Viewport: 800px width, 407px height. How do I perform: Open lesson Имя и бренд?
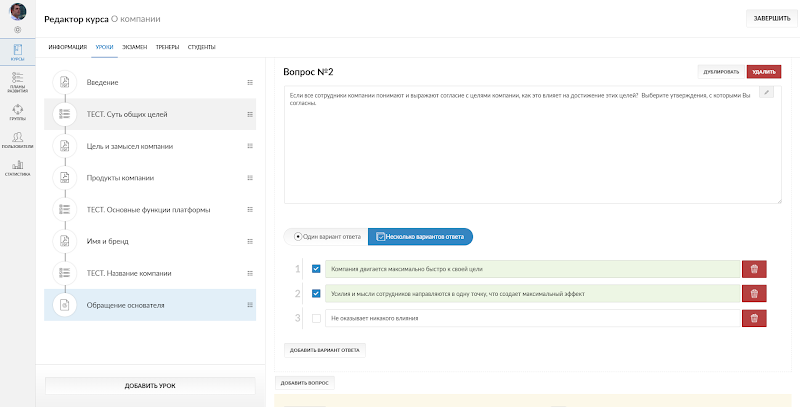[150, 241]
